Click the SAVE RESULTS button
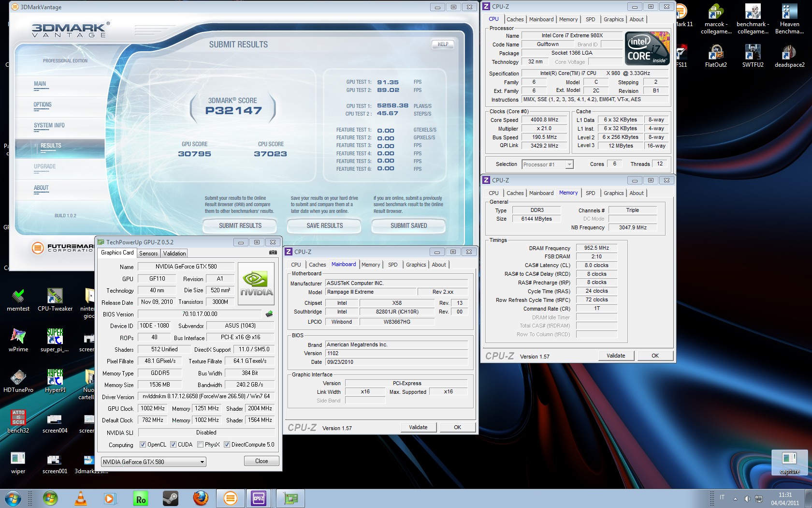Screen dimensions: 812x508 [324, 226]
